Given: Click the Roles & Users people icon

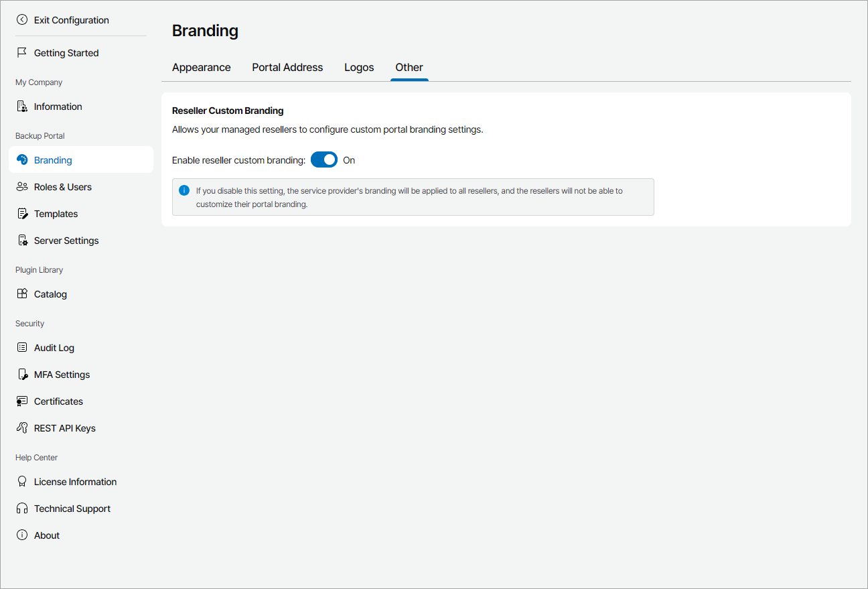Looking at the screenshot, I should [22, 186].
